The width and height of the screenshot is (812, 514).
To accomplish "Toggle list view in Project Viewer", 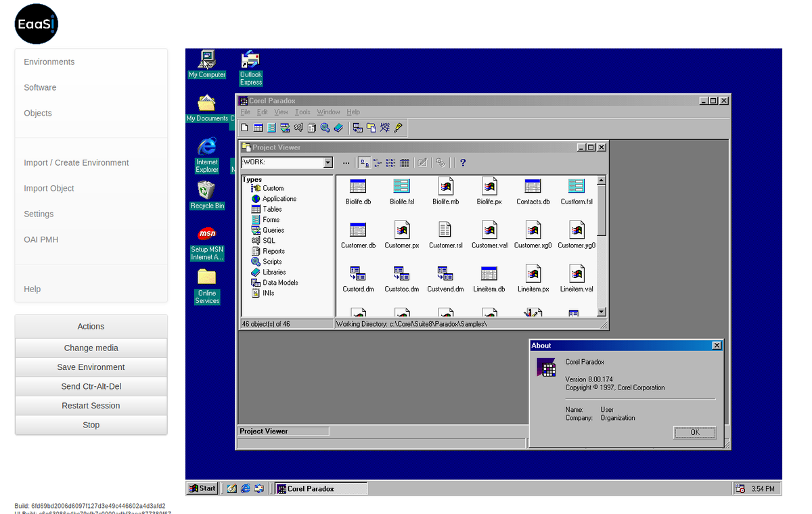I will click(391, 163).
